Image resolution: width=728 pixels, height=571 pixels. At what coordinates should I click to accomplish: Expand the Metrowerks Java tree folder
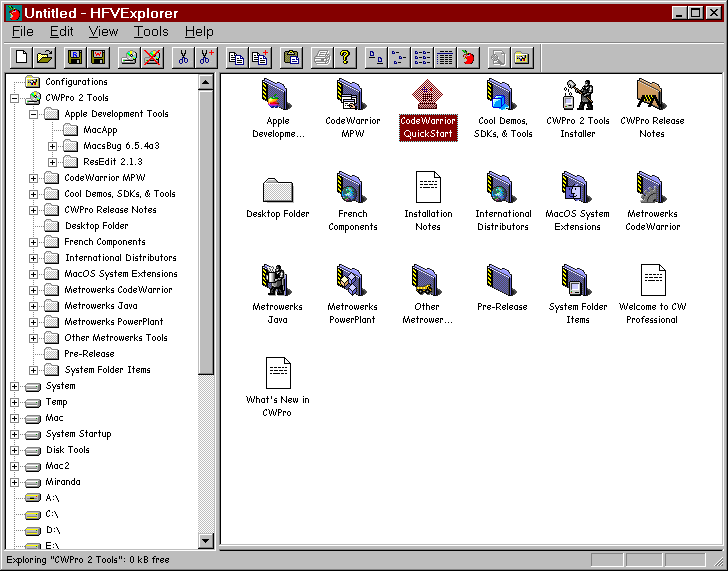pos(33,306)
